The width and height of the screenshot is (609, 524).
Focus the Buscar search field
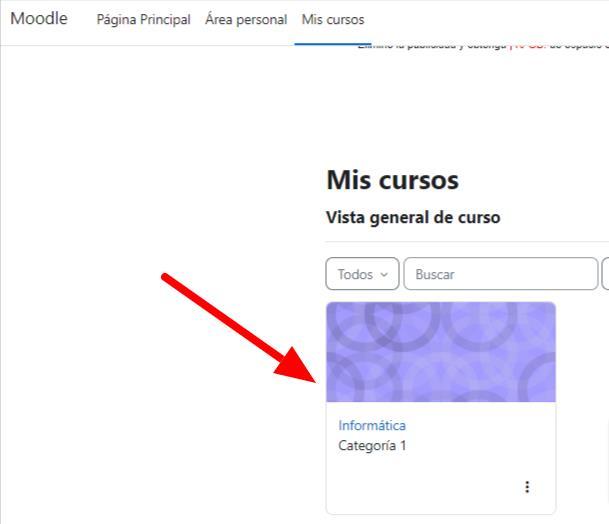(501, 274)
